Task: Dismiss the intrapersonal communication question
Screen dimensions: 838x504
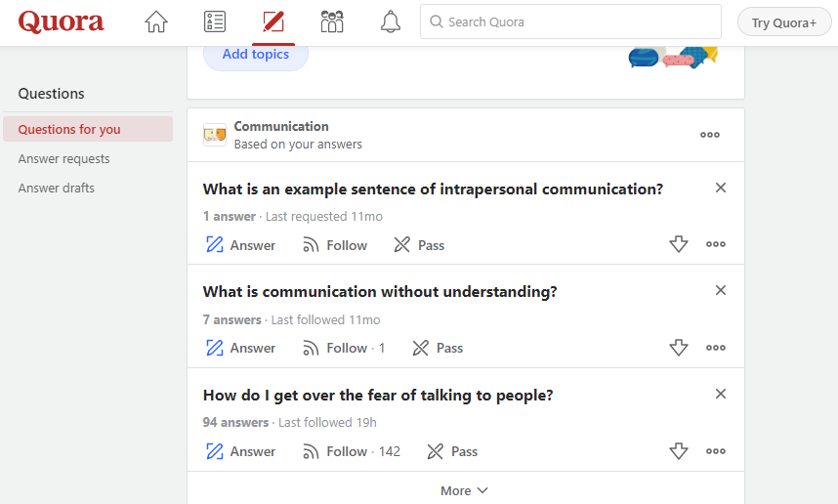Action: click(x=721, y=188)
